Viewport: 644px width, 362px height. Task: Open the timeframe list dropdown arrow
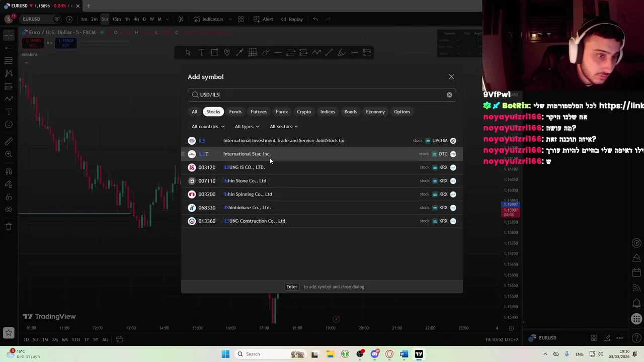(x=168, y=19)
